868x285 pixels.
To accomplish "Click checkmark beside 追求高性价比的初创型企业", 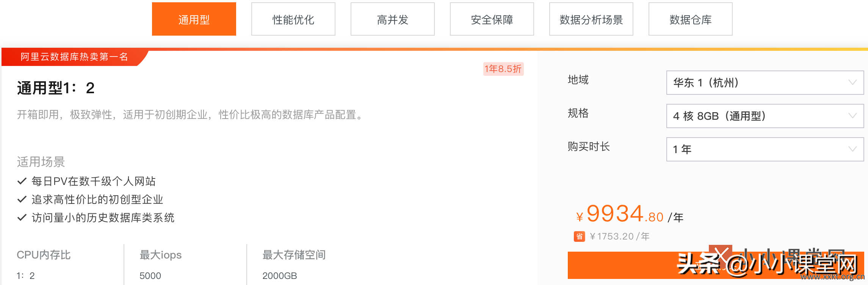I will click(22, 199).
